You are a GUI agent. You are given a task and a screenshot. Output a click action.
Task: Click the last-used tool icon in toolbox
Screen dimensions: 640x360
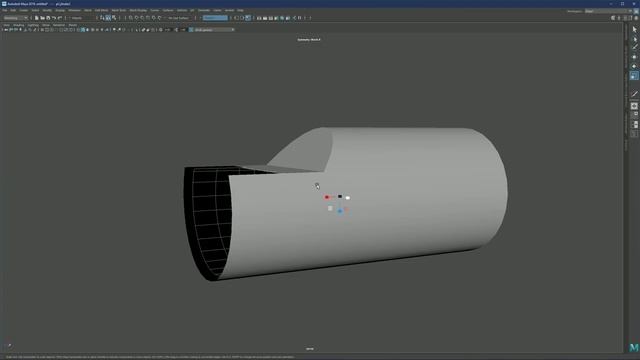click(634, 94)
